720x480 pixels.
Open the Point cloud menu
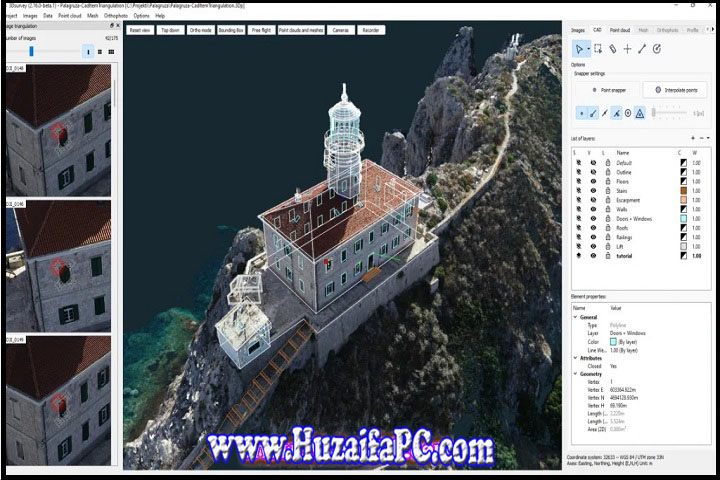coord(70,16)
